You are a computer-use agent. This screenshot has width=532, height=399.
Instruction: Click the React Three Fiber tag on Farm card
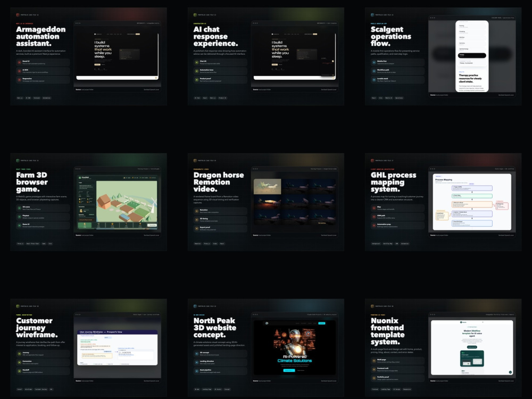[x=32, y=244]
